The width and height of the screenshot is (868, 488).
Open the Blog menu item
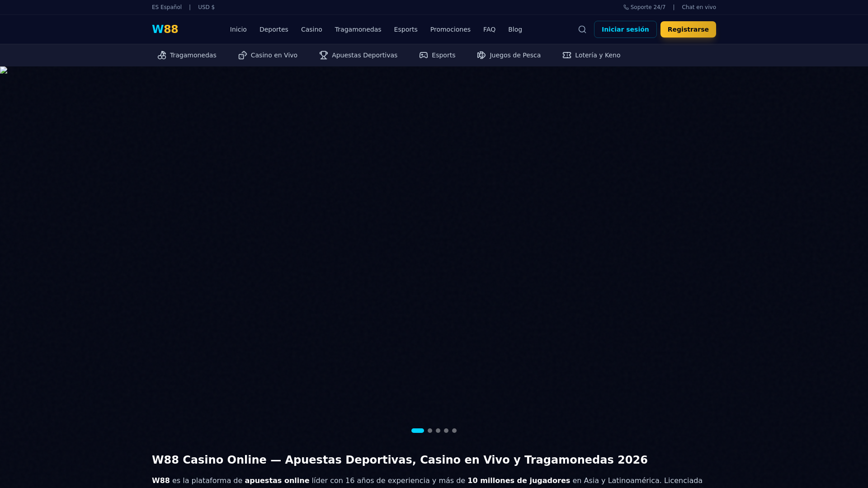pos(515,29)
